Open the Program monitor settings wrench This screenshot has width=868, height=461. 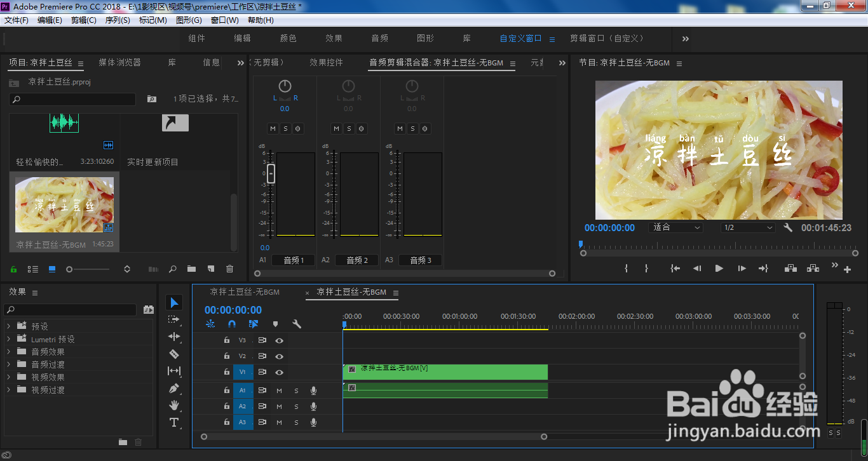788,227
